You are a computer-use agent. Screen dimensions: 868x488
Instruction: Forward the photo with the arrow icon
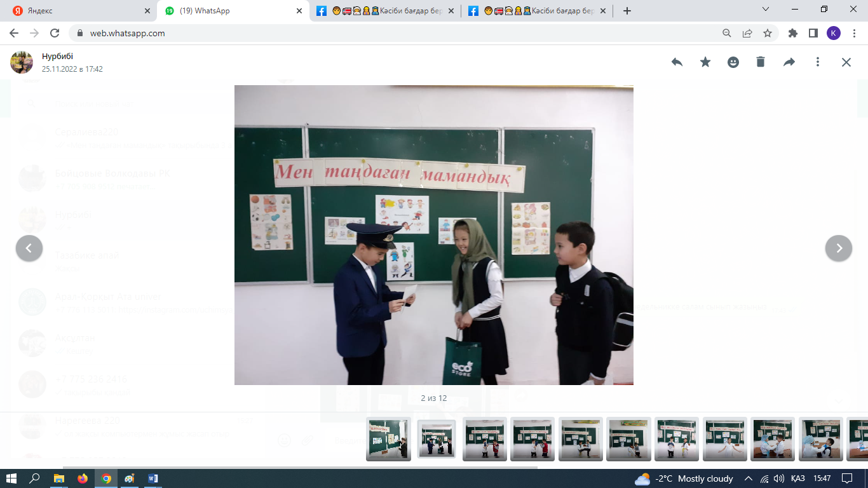click(x=789, y=62)
